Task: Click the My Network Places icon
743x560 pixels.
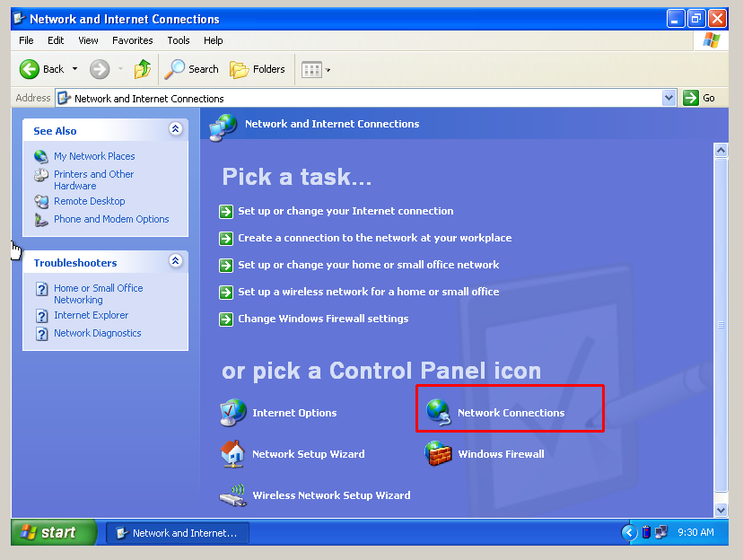Action: 41,156
